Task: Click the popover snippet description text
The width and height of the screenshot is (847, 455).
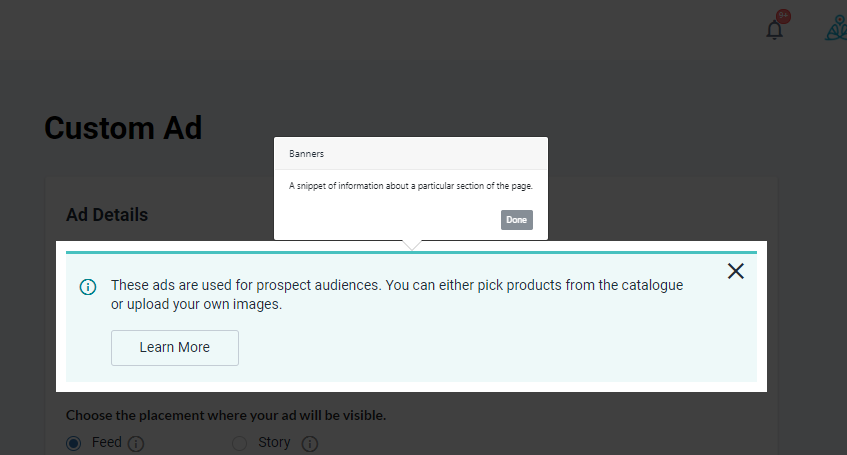Action: coord(411,186)
